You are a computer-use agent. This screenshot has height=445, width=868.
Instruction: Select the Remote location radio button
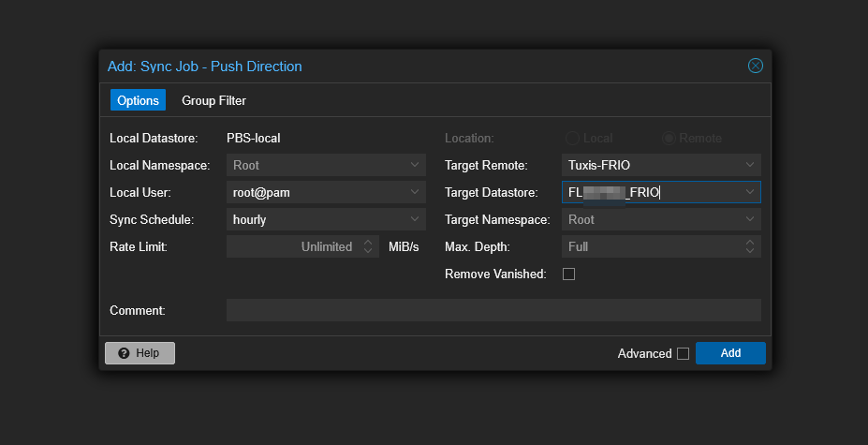(669, 138)
